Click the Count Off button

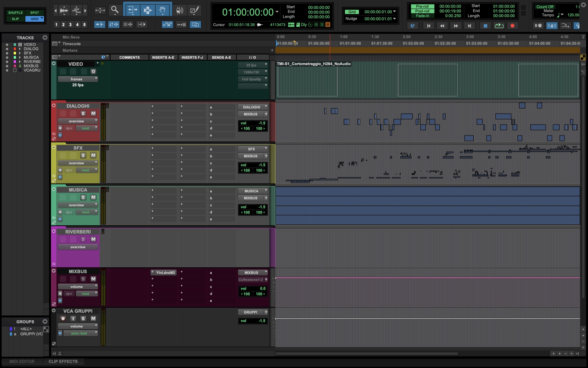[545, 7]
